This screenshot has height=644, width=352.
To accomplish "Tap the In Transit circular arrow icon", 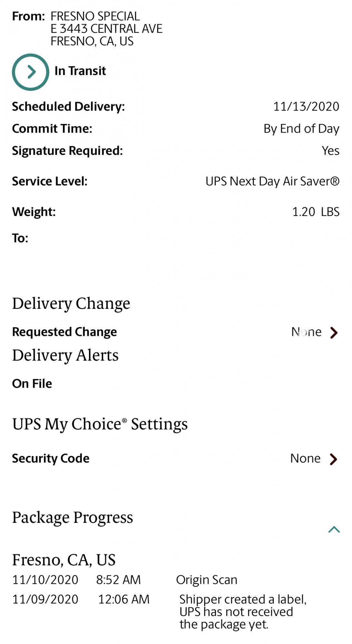I will tap(31, 72).
